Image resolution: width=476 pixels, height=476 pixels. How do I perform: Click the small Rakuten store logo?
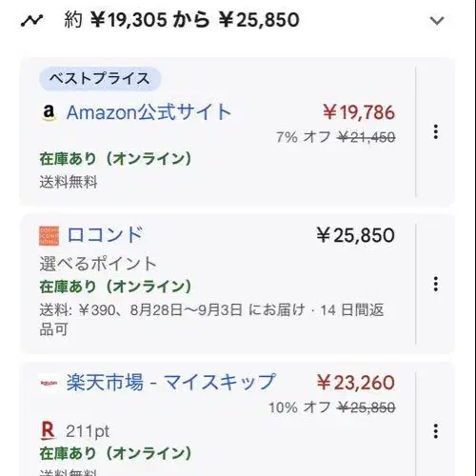tap(49, 383)
